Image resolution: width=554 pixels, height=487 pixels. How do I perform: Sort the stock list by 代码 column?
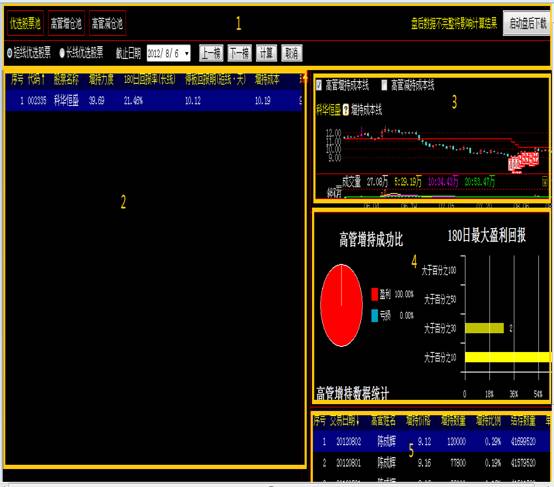[36, 79]
